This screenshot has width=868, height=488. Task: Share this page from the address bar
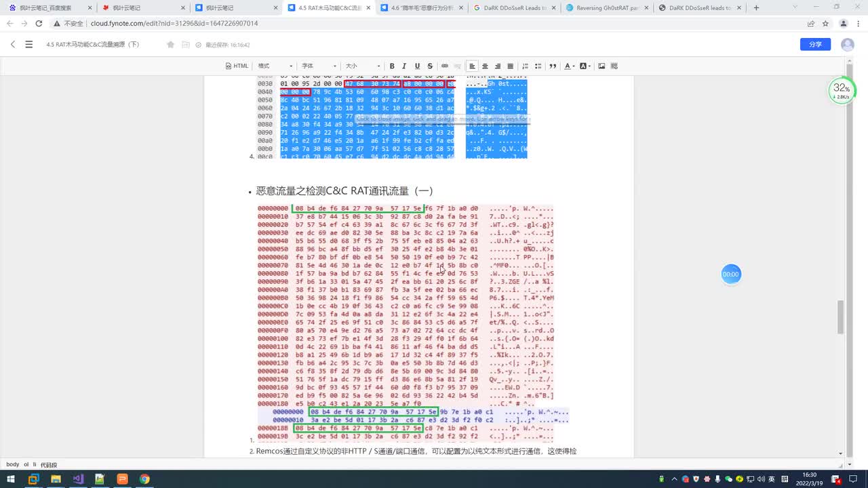tap(811, 23)
